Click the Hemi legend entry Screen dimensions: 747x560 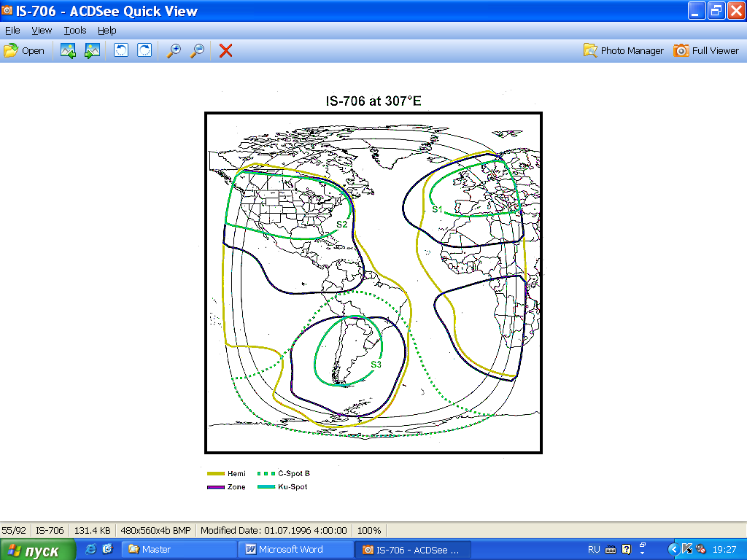click(227, 473)
